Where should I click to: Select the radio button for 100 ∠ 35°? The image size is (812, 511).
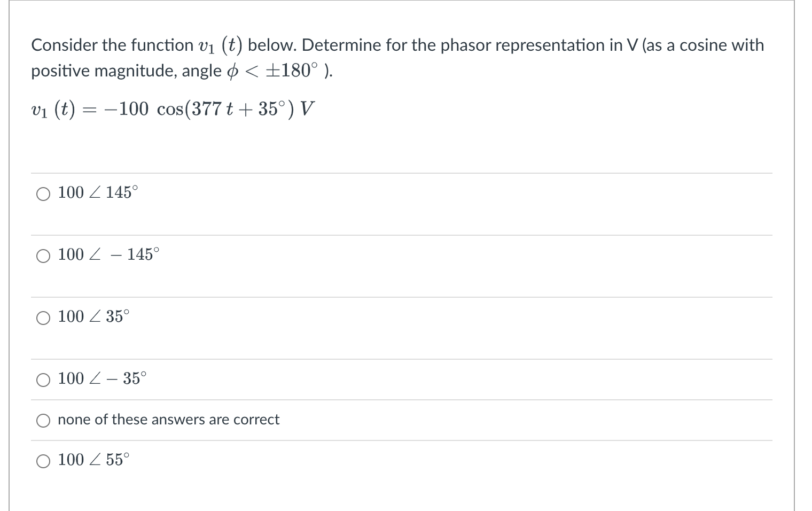coord(43,318)
